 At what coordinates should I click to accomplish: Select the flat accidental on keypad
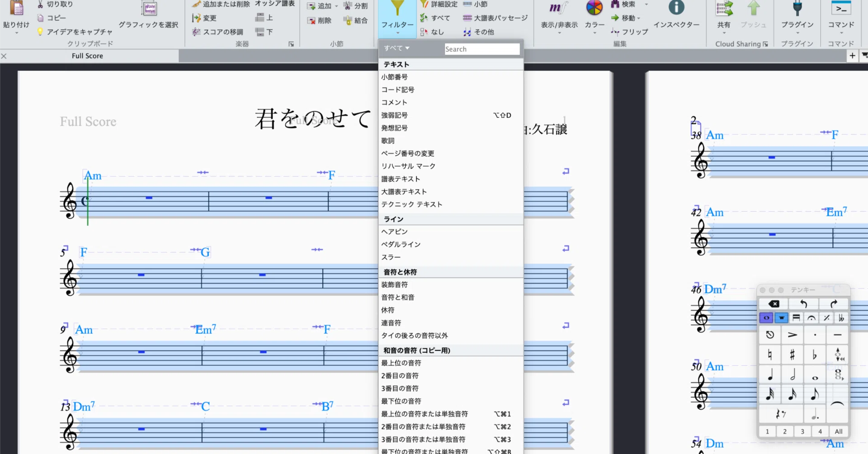815,355
